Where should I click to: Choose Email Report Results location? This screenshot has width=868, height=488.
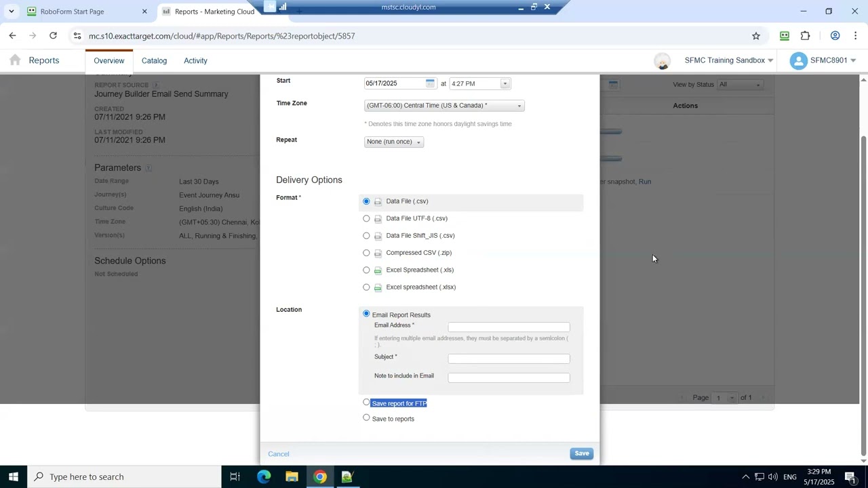point(366,314)
